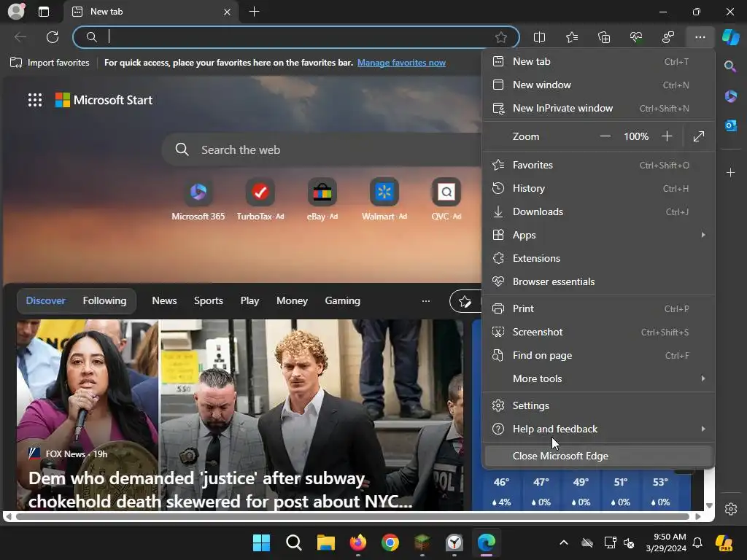The height and width of the screenshot is (560, 747).
Task: Add this page to favorites star
Action: [x=500, y=37]
